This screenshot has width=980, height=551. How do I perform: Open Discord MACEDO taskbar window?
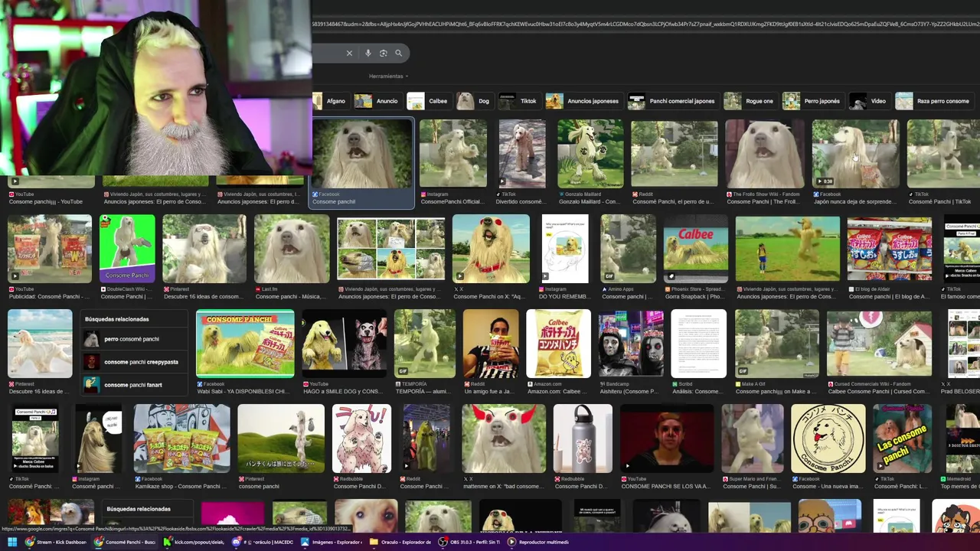coord(264,542)
